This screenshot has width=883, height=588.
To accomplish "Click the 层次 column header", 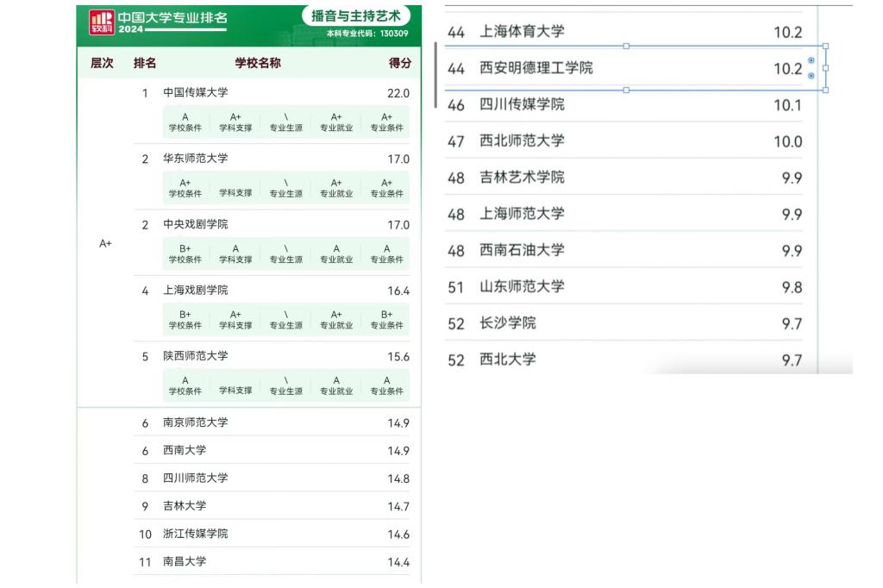I will pyautogui.click(x=102, y=63).
